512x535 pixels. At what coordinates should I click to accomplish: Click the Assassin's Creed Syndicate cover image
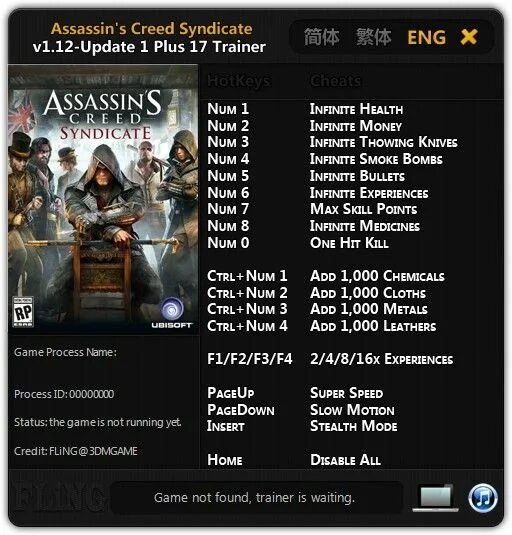click(103, 199)
